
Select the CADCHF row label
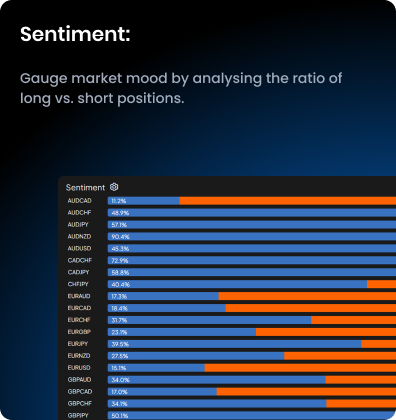pos(80,260)
